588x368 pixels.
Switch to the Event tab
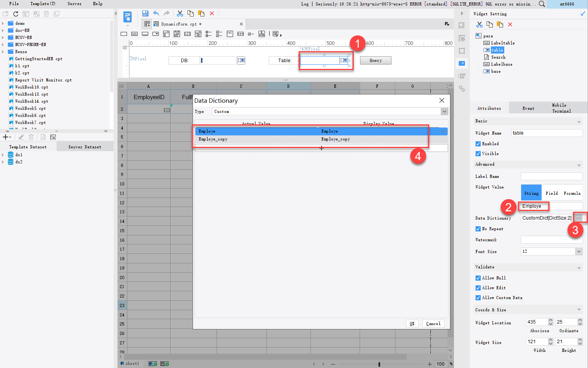(x=528, y=108)
